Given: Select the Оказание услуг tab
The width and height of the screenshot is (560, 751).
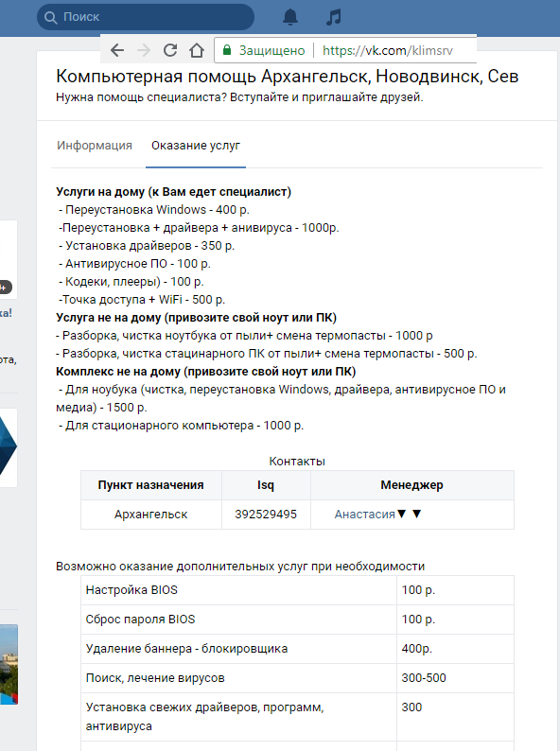Looking at the screenshot, I should tap(196, 146).
